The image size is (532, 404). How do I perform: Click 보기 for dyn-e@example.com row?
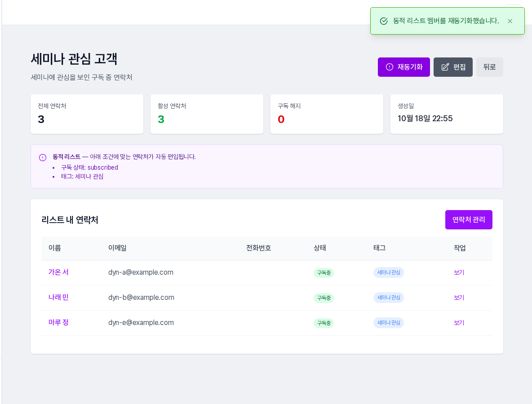(459, 323)
